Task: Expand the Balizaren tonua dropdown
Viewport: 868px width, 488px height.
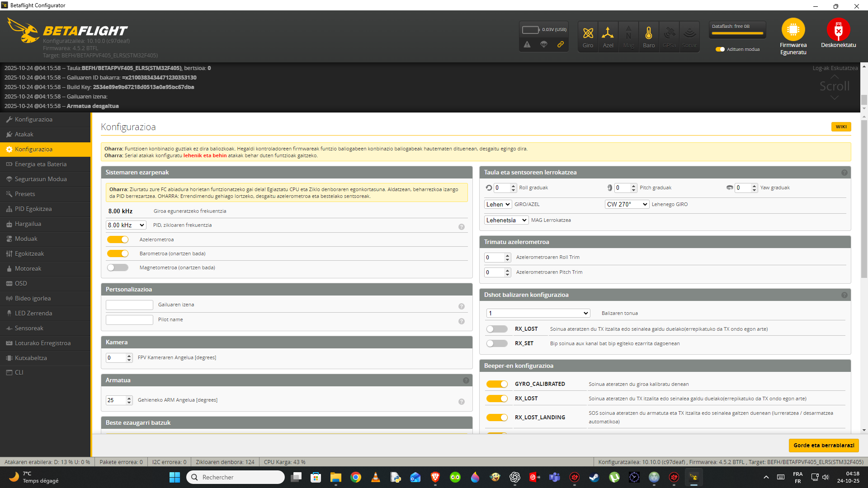Action: click(538, 313)
